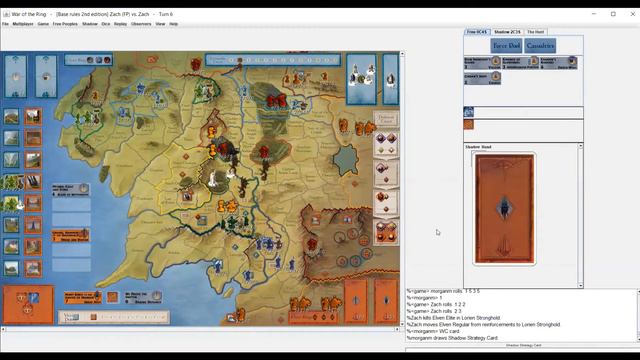Click the bottom political track box
This screenshot has height=360, width=640.
coord(386,232)
